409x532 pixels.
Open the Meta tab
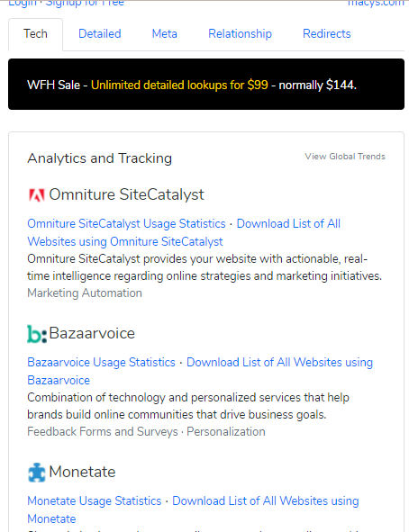165,33
